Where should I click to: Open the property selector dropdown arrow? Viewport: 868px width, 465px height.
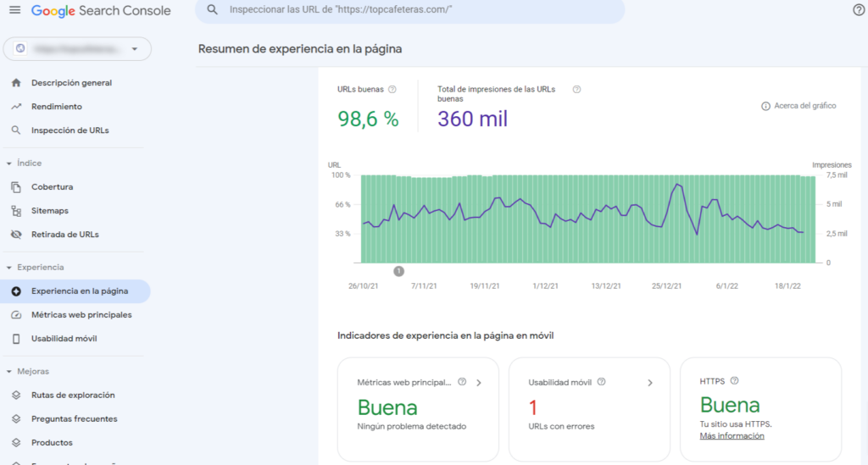click(135, 49)
